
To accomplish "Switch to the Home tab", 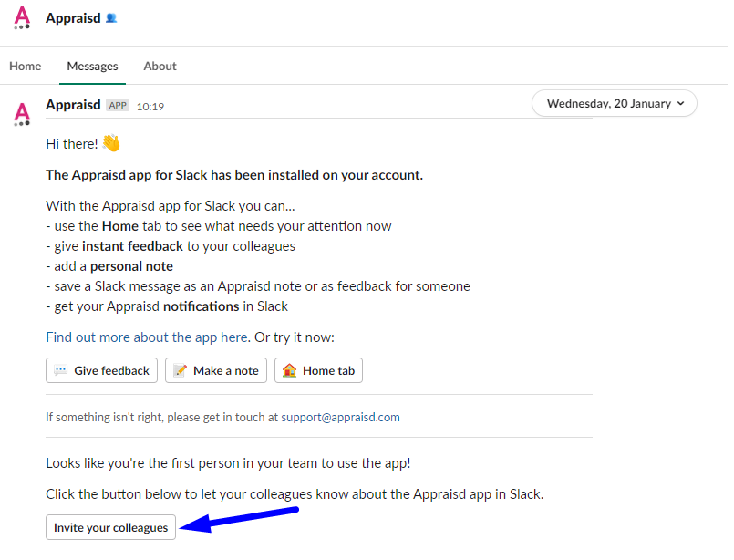I will [26, 66].
